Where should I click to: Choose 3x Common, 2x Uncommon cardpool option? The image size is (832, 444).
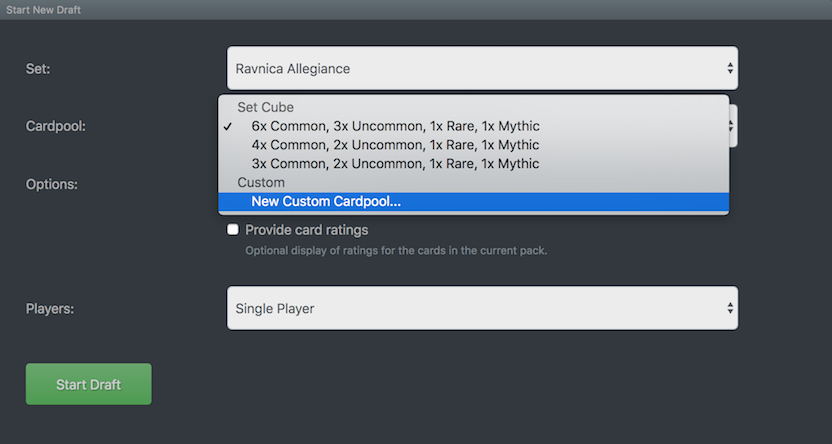(395, 164)
